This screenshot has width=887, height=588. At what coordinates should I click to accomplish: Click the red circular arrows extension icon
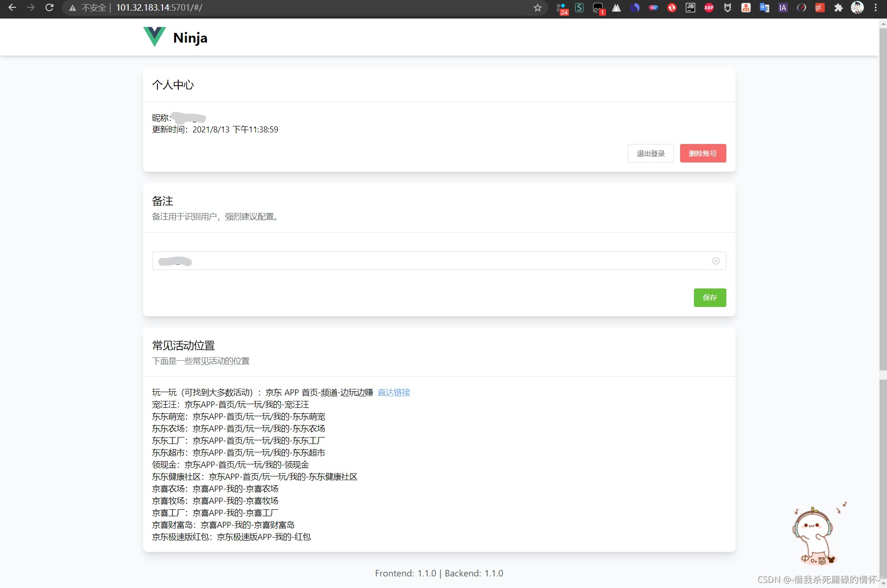pyautogui.click(x=672, y=7)
